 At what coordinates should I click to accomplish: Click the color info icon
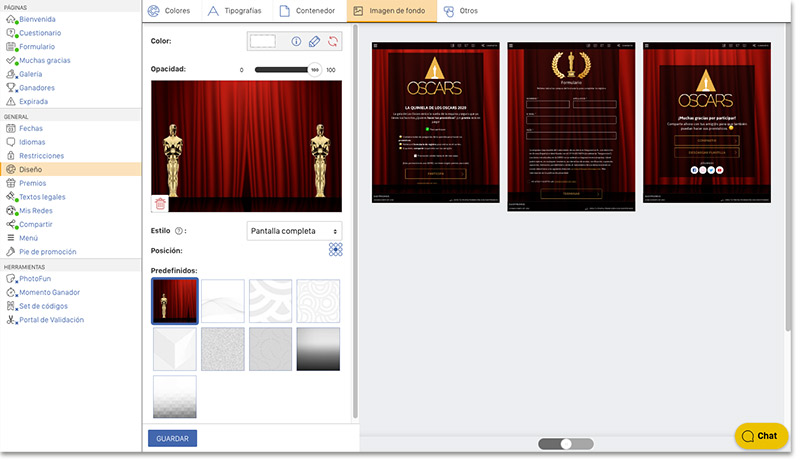(296, 42)
